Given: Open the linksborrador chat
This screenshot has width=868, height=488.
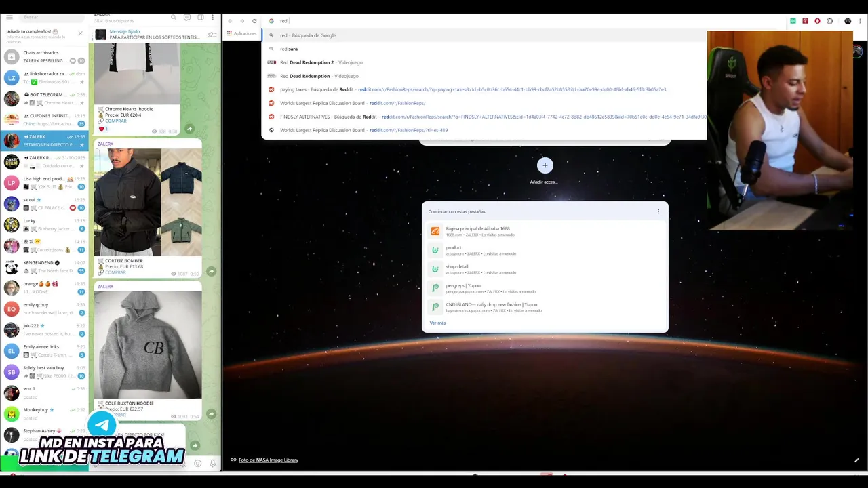Looking at the screenshot, I should click(x=44, y=77).
